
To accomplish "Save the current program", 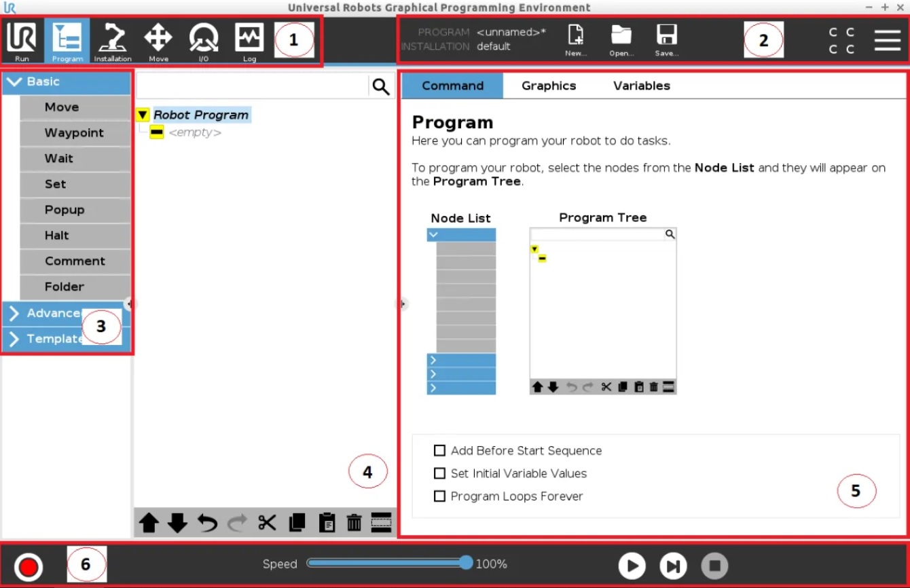I will (667, 41).
